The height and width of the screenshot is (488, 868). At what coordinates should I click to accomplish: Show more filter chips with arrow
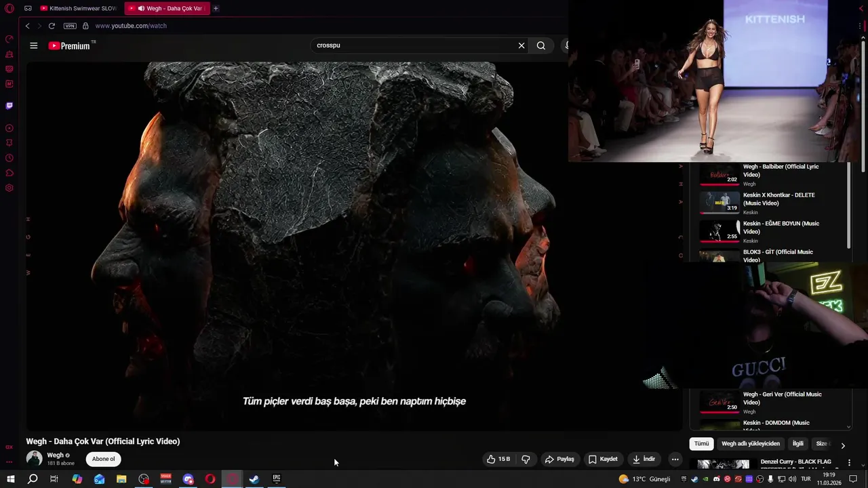[x=843, y=445]
